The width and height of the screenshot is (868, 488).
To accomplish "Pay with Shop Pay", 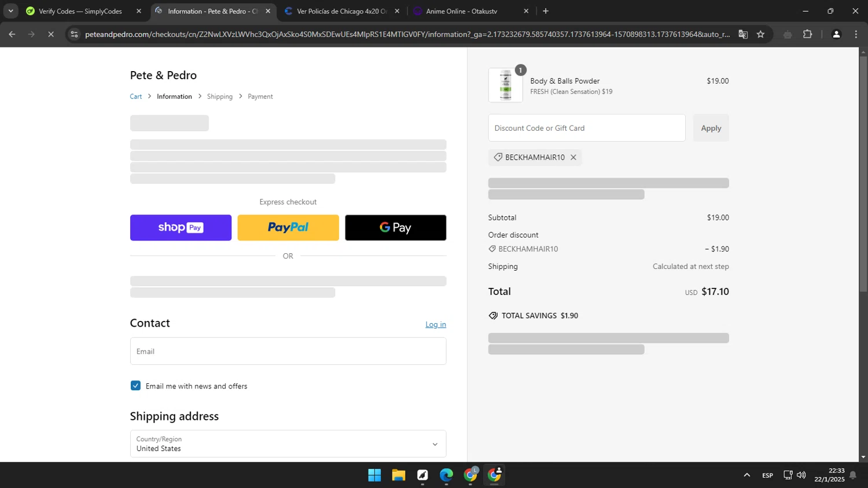I will (x=181, y=228).
